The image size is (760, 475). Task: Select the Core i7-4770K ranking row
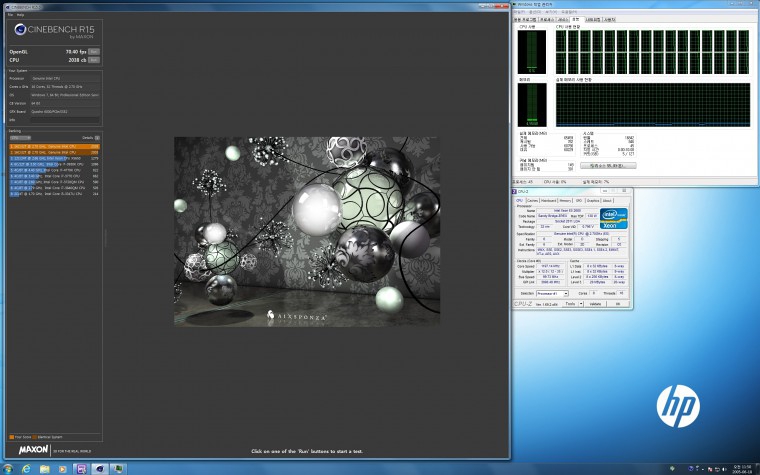(x=55, y=170)
